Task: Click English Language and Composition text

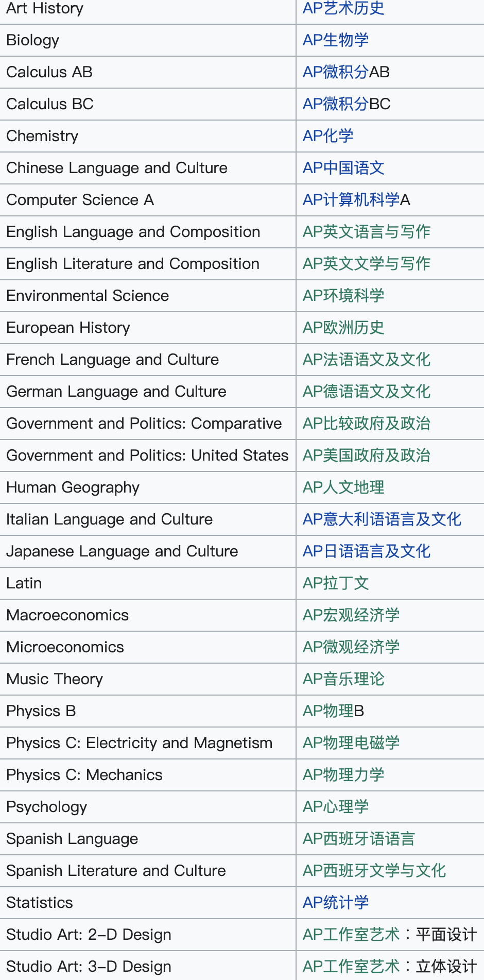Action: [x=133, y=232]
